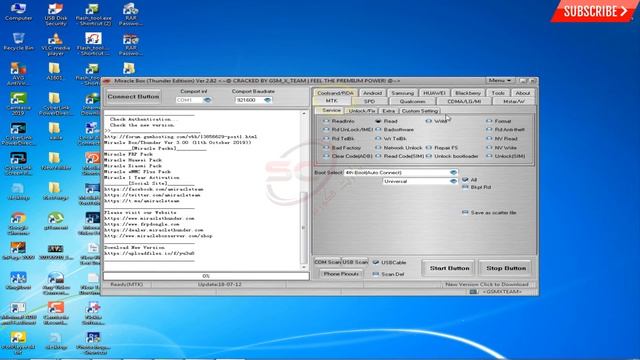Click the 0% progress bar

[206, 276]
